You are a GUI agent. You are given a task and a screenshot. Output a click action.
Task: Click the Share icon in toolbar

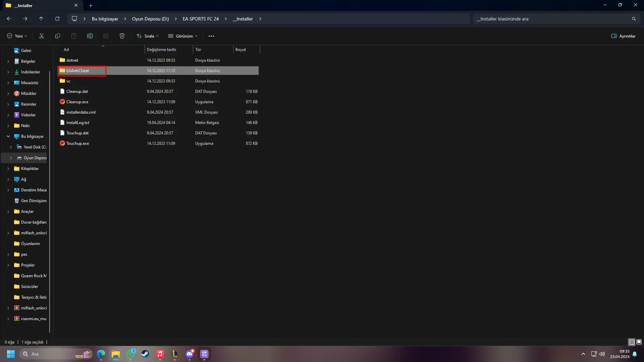coord(106,36)
